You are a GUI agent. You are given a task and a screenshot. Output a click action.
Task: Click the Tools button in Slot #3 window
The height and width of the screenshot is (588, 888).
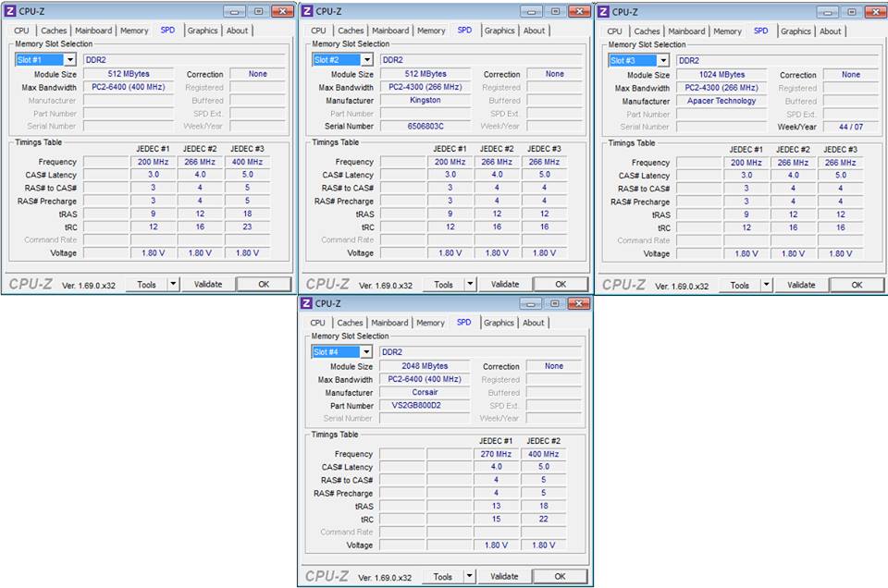pyautogui.click(x=739, y=286)
